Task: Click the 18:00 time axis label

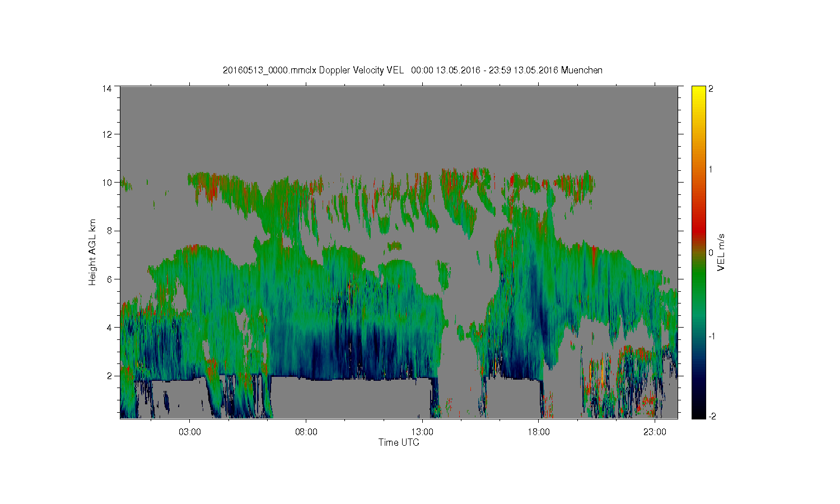Action: click(539, 432)
